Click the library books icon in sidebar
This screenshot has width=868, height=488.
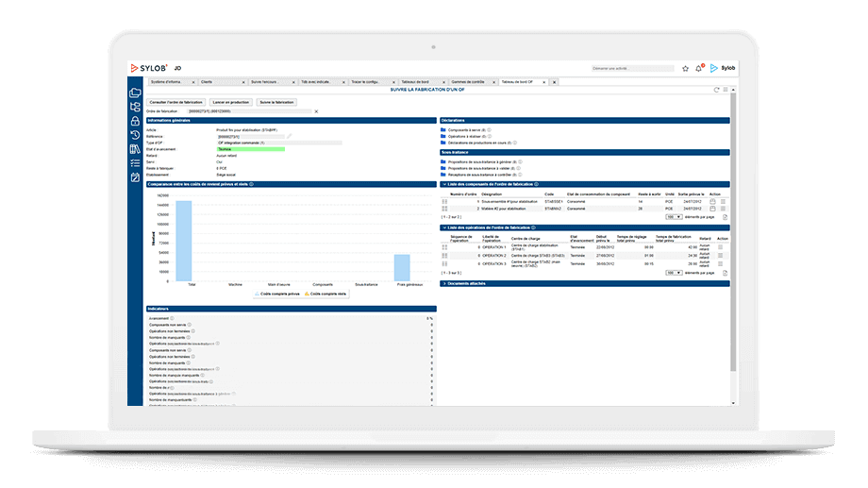pos(135,149)
